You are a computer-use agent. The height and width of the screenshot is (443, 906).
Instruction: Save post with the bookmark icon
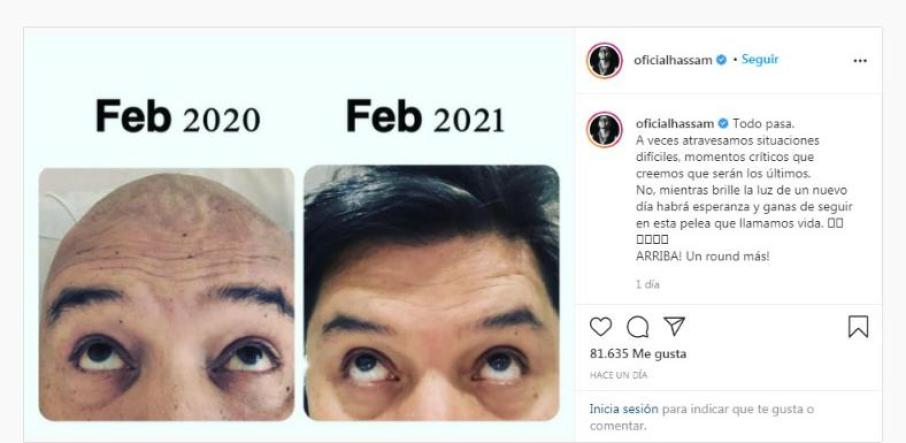(x=858, y=326)
